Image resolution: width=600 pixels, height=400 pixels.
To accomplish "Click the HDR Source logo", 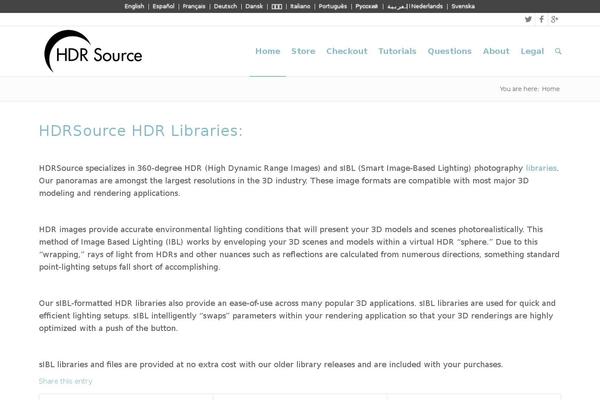I will pos(93,51).
